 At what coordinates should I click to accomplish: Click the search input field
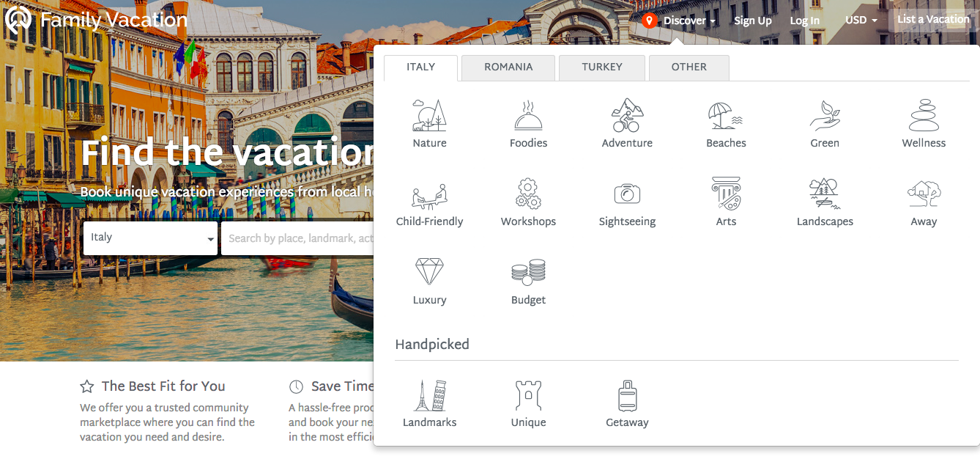coord(300,238)
